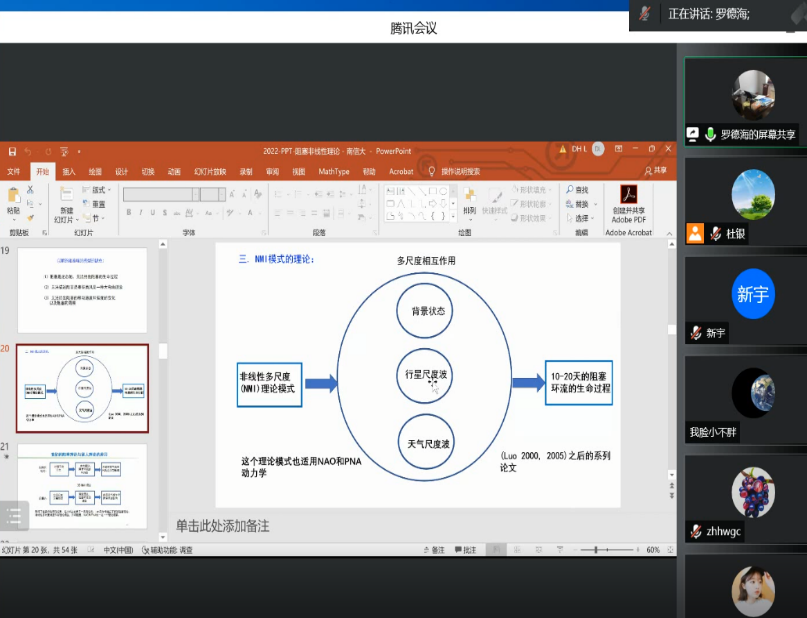Expand the Select (选择) dropdown

pyautogui.click(x=581, y=218)
